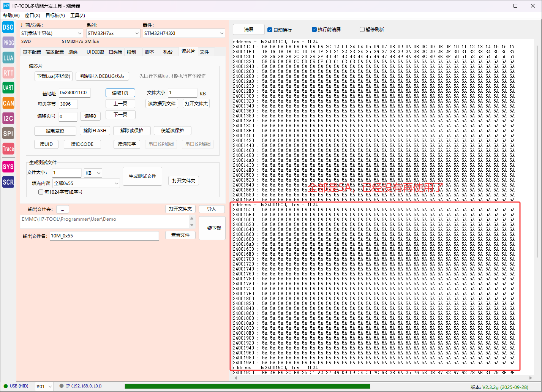Image resolution: width=542 pixels, height=392 pixels.
Task: Switch to the 限制 tab
Action: click(x=131, y=52)
